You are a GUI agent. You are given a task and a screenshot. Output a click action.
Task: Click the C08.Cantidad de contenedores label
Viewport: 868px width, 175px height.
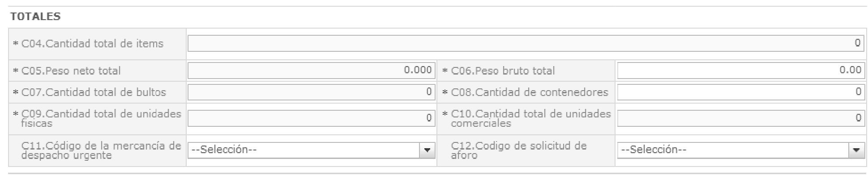click(x=530, y=92)
